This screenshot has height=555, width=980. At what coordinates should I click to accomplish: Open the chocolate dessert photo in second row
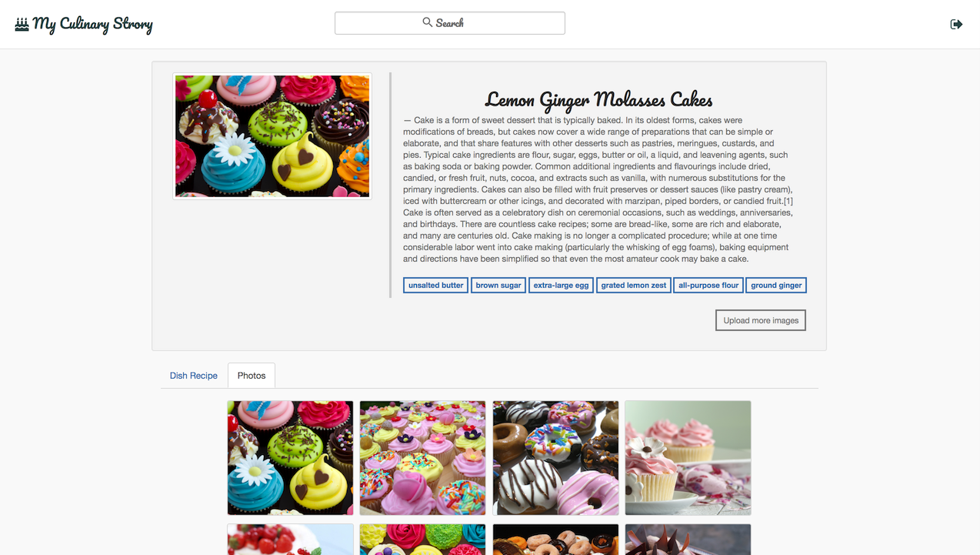point(688,540)
